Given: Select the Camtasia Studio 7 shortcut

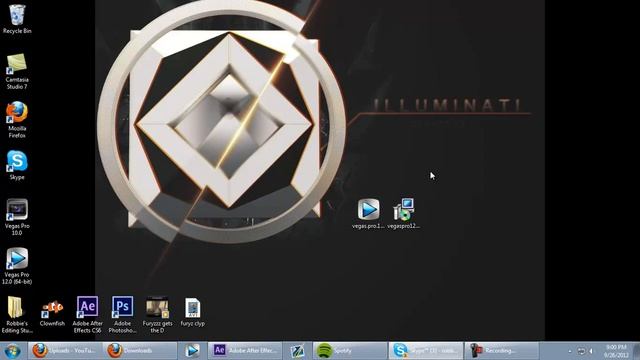Looking at the screenshot, I should [x=17, y=71].
